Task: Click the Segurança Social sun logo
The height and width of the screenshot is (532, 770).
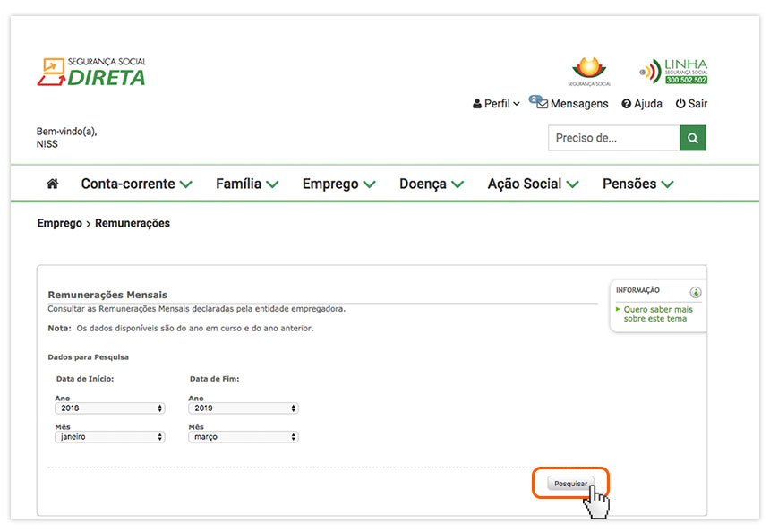Action: click(589, 71)
